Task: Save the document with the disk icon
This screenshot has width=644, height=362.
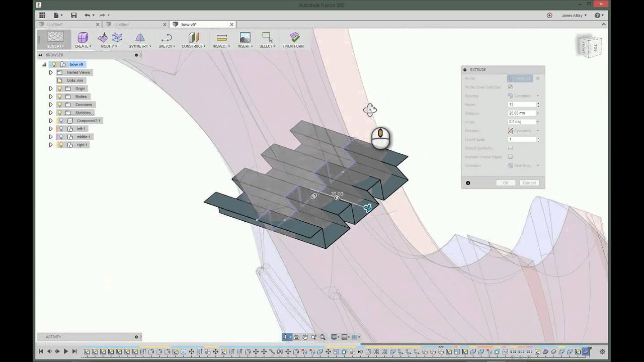Action: coord(74,15)
